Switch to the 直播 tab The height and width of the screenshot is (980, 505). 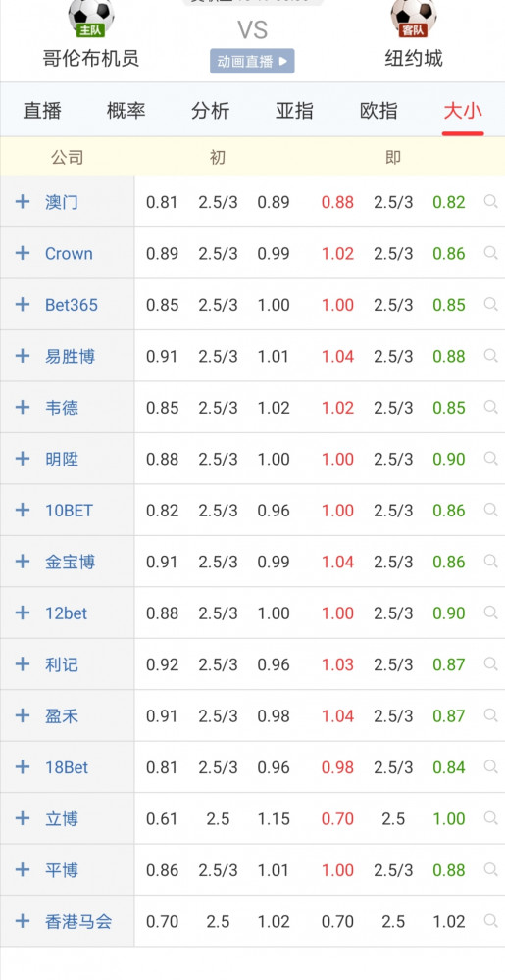coord(42,112)
